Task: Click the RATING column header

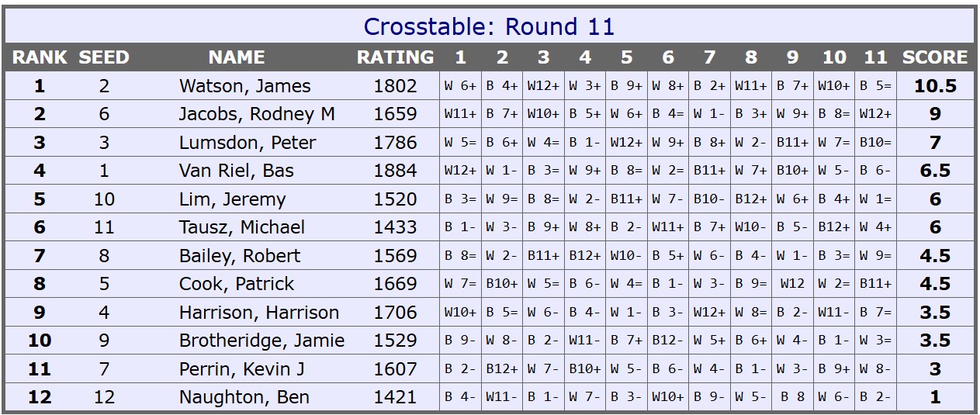Action: (x=395, y=57)
